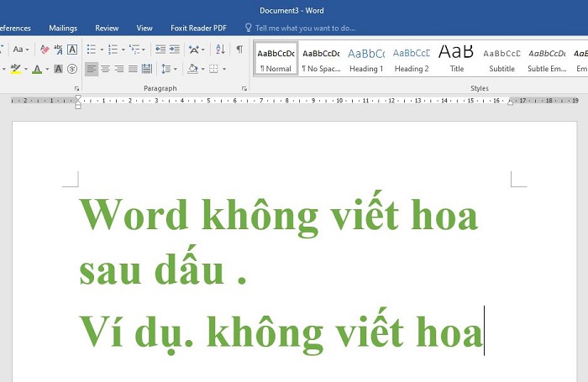Expand Asian Layout dropdown arrow

[203, 50]
